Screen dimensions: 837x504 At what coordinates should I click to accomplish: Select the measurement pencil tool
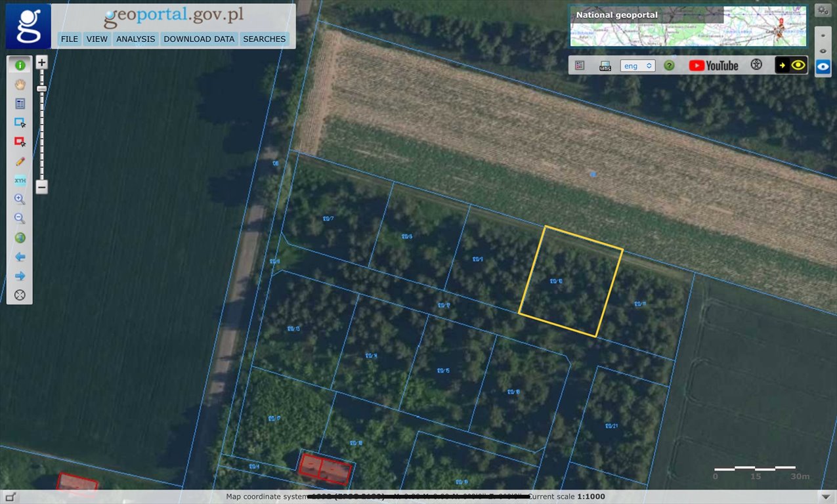click(x=20, y=161)
